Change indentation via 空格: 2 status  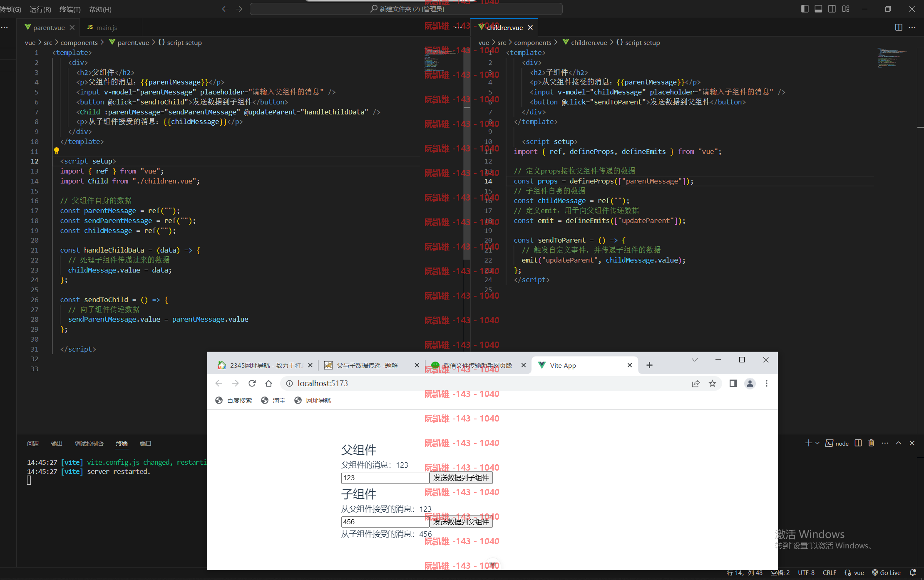[x=780, y=573]
